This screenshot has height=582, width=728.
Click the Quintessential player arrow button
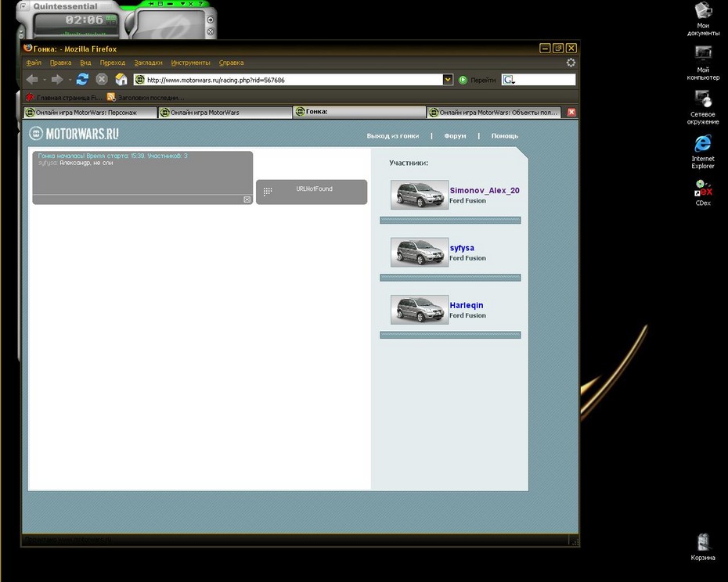point(211,20)
